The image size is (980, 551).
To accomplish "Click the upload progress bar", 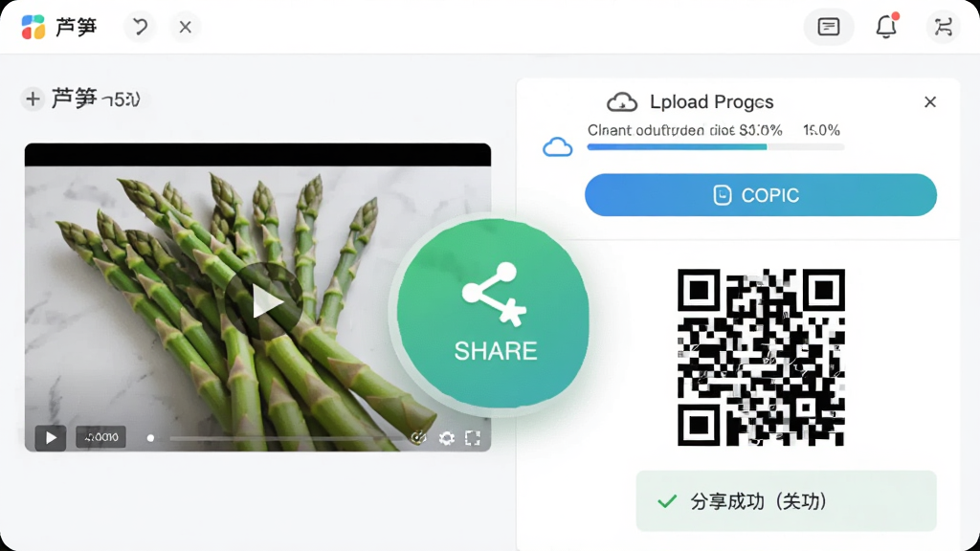I will (716, 146).
